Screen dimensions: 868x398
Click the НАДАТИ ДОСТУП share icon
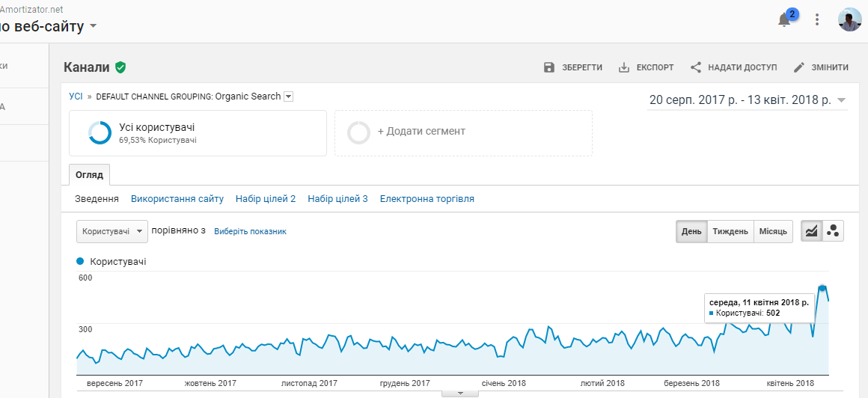[x=696, y=67]
